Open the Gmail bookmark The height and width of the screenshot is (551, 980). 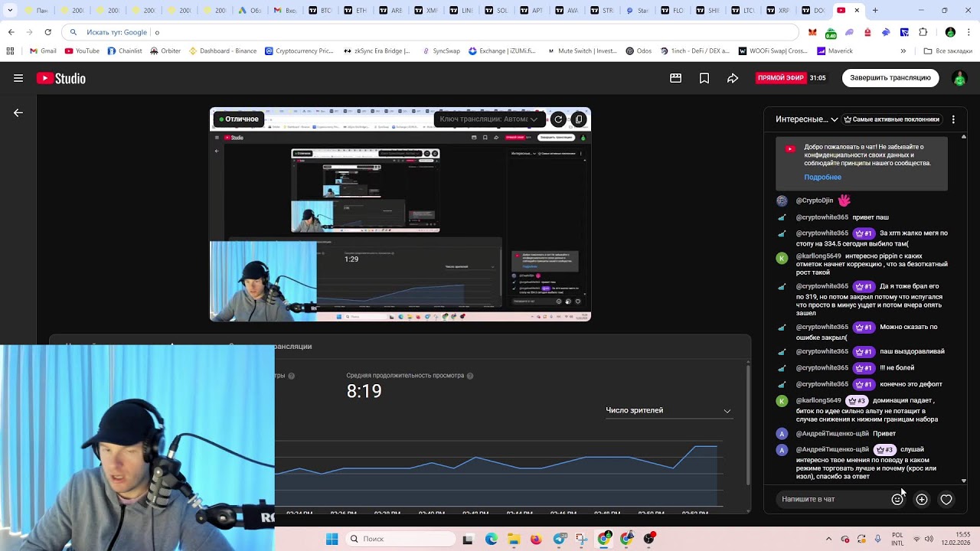[x=43, y=51]
